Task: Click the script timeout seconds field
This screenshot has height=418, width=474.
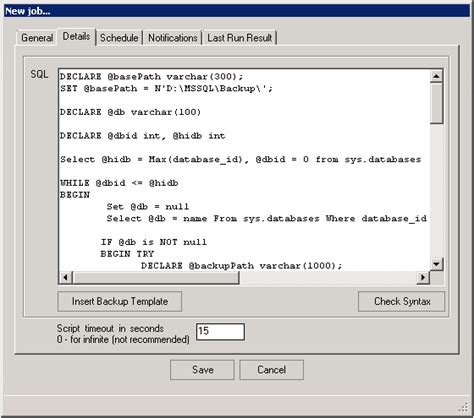Action: click(220, 331)
